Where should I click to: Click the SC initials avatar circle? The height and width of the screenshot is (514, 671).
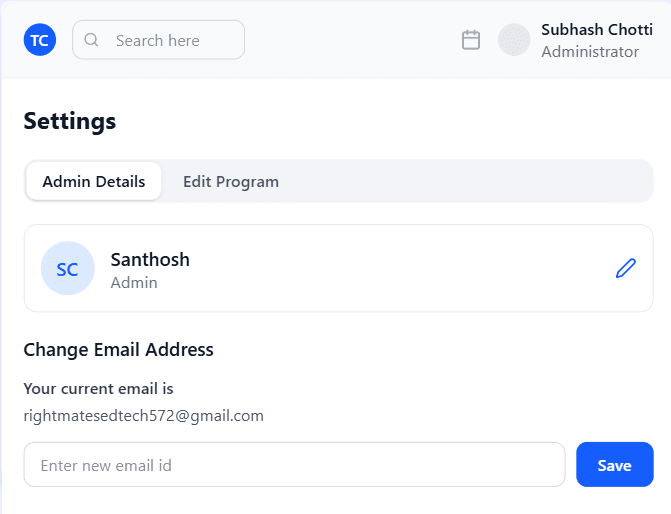click(x=67, y=268)
